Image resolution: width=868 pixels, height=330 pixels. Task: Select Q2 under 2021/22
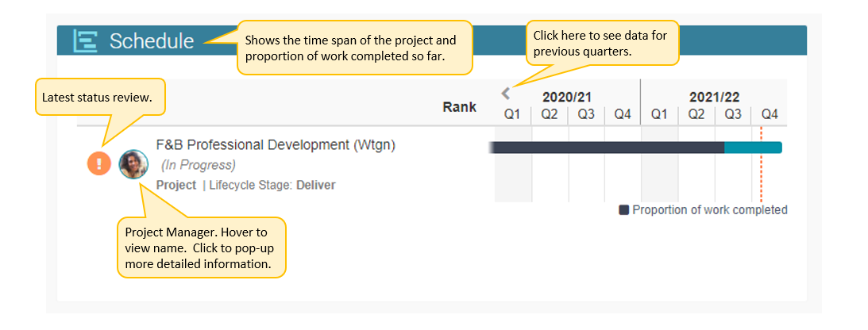(x=696, y=114)
